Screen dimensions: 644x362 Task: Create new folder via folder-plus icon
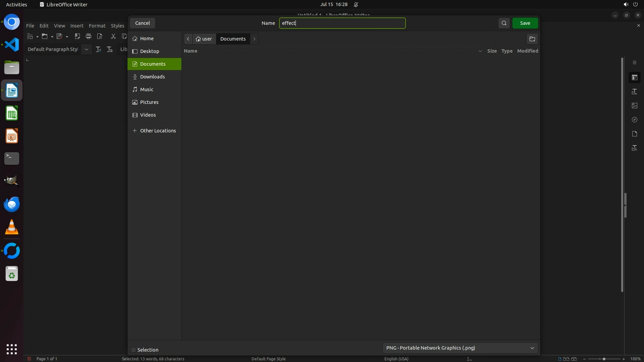[532, 39]
